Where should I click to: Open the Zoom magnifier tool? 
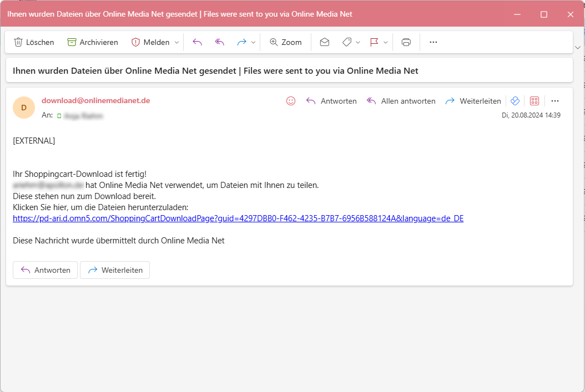point(285,42)
